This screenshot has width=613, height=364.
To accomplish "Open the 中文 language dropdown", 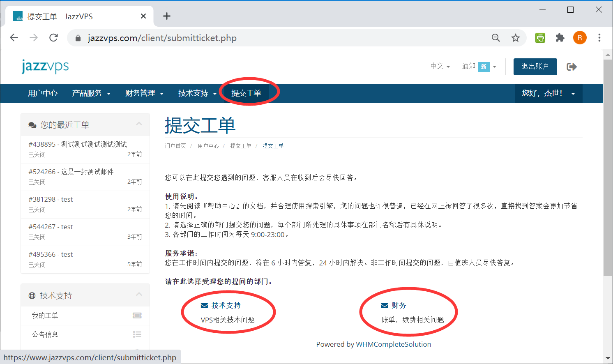I will 440,66.
